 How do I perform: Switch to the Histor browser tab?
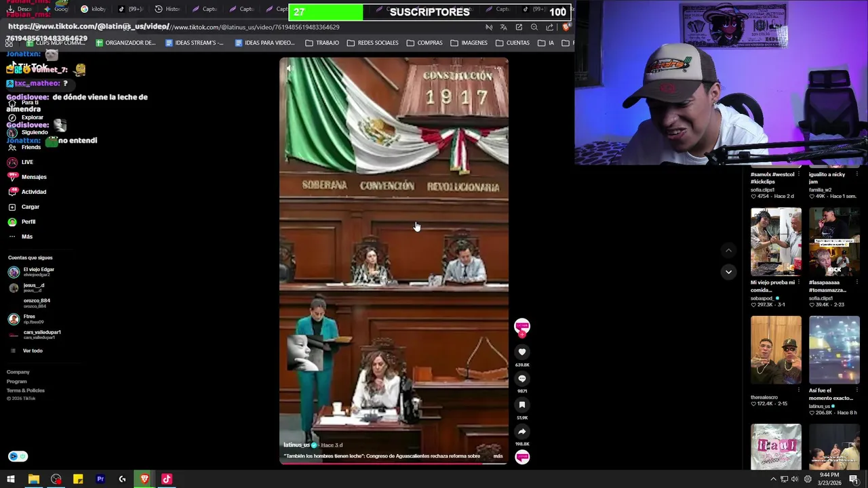coord(167,9)
